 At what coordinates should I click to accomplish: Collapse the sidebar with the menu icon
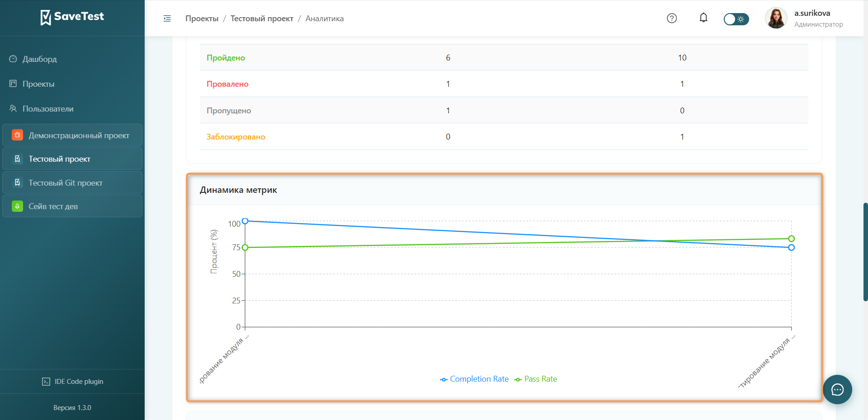click(167, 19)
